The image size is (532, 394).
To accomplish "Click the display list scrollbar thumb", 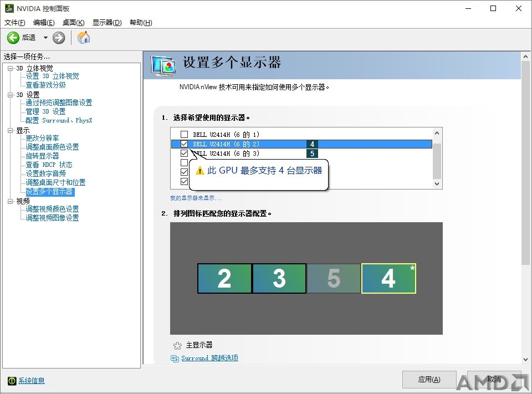I will (437, 161).
